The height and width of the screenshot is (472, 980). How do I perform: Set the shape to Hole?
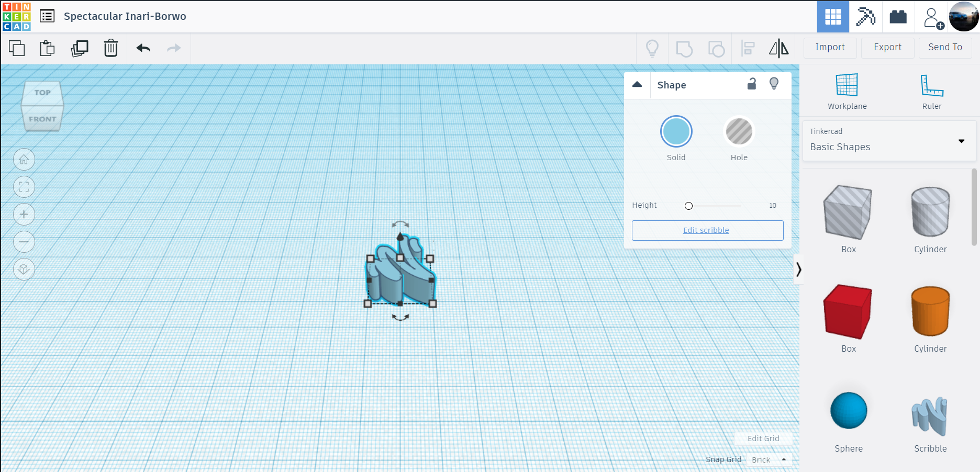[739, 131]
